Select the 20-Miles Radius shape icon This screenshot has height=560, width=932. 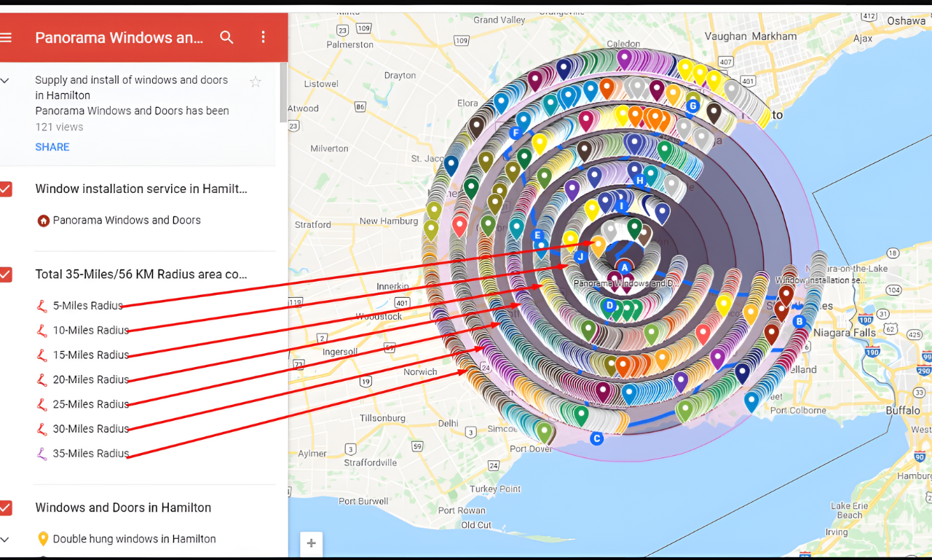[x=42, y=380]
